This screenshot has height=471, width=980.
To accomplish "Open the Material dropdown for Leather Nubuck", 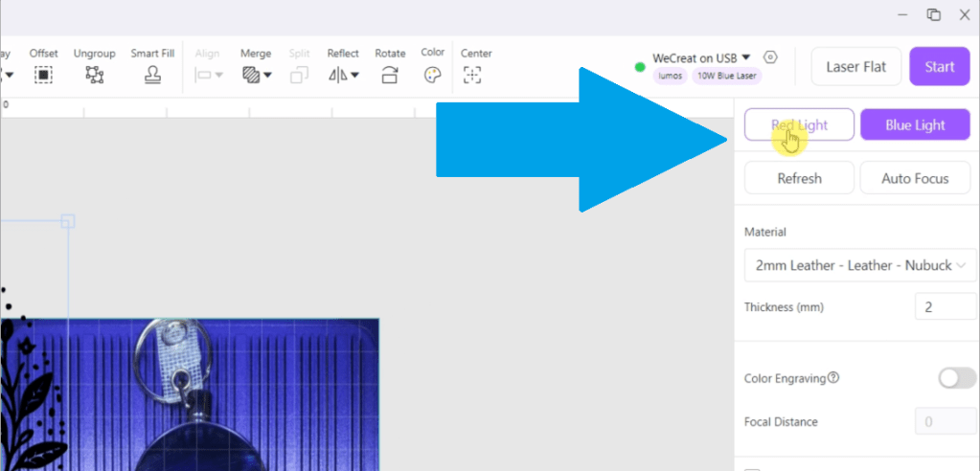I will tap(859, 265).
